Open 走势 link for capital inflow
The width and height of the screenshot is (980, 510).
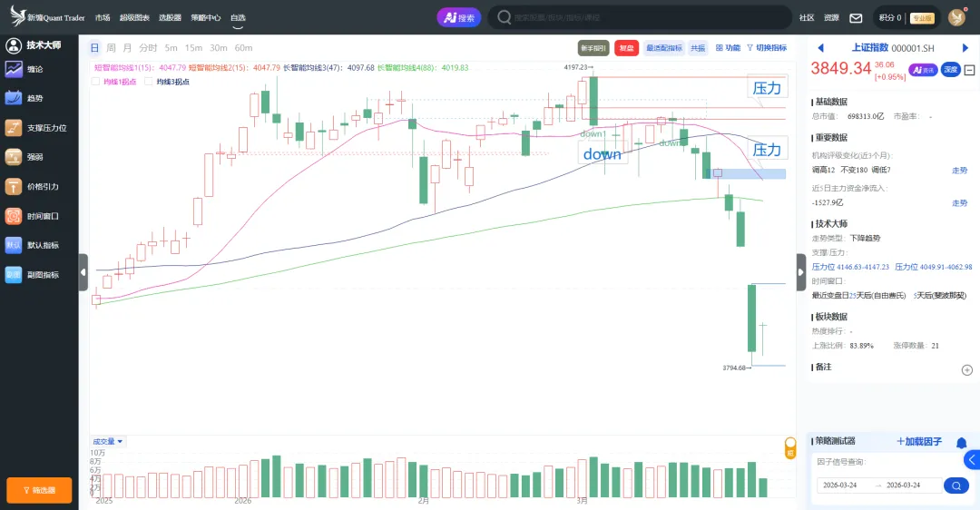coord(959,202)
